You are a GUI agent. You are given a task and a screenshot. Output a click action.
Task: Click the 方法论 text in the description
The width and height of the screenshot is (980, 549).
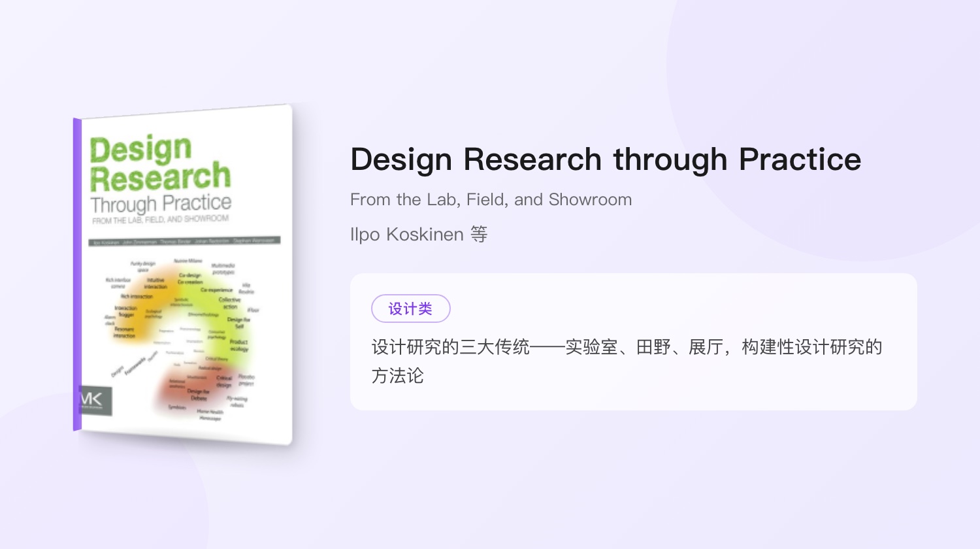[x=398, y=376]
